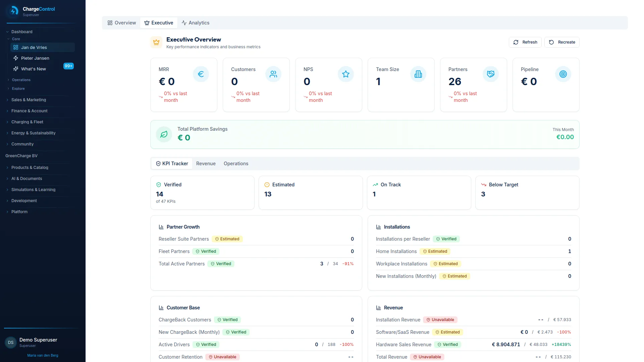Click Unavailable badge on Installation Revenue
644x362 pixels.
pyautogui.click(x=440, y=320)
